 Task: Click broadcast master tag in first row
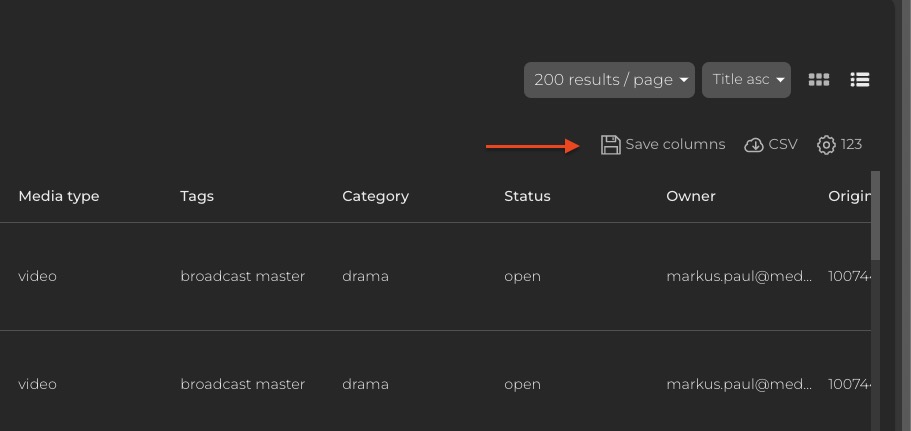pos(243,276)
